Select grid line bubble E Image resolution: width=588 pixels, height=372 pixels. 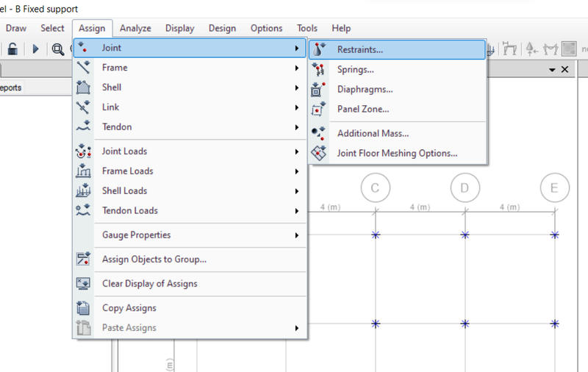pyautogui.click(x=555, y=187)
